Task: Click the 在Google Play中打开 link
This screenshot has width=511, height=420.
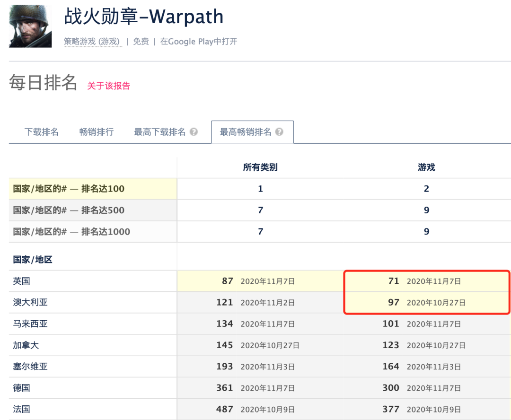Action: pos(199,41)
